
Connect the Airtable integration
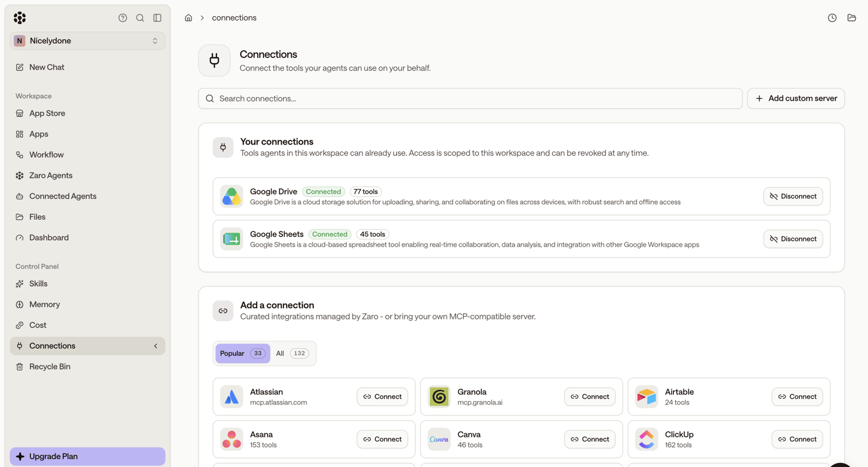pyautogui.click(x=797, y=396)
